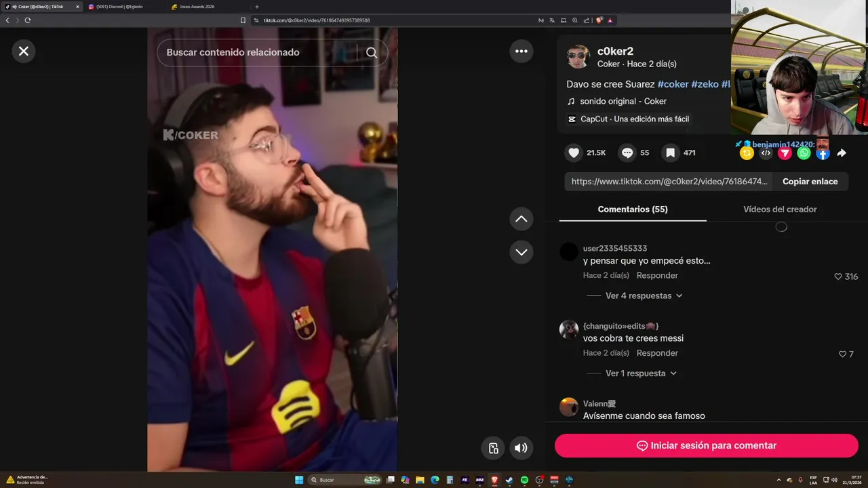The height and width of the screenshot is (488, 868).
Task: Open the three-dots more options menu
Action: [521, 51]
